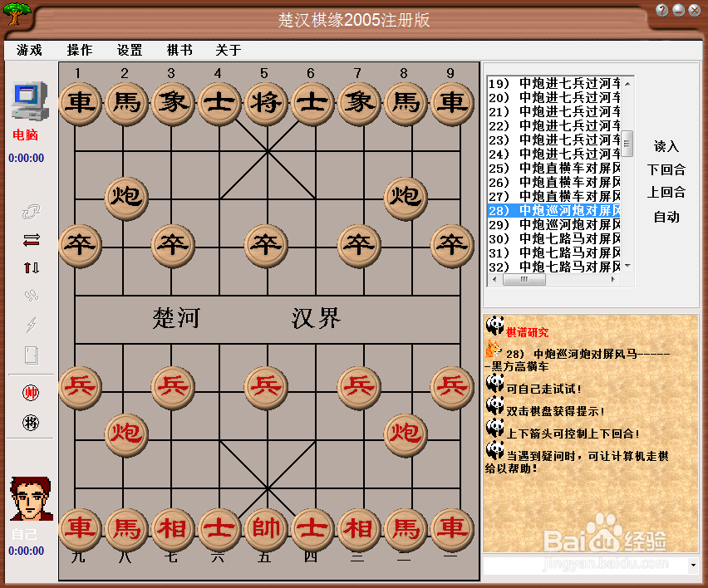Select list entry 19) 中炮进七兵过河车
The height and width of the screenshot is (588, 708).
[x=554, y=84]
